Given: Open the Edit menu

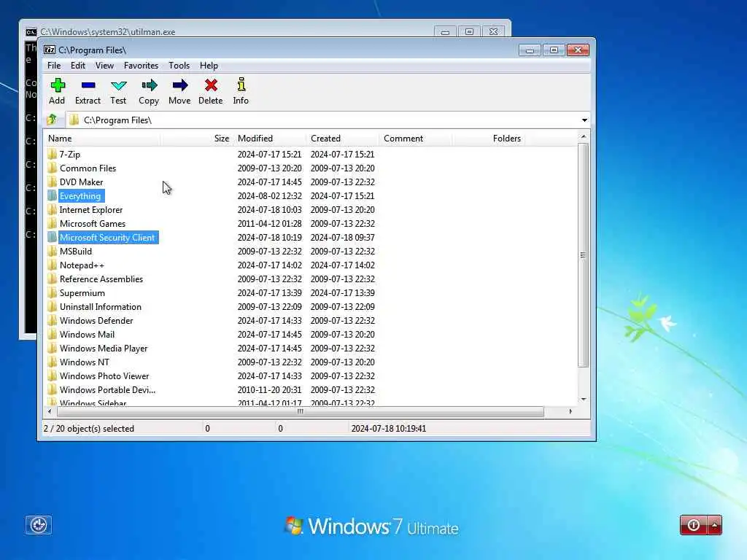Looking at the screenshot, I should click(77, 65).
